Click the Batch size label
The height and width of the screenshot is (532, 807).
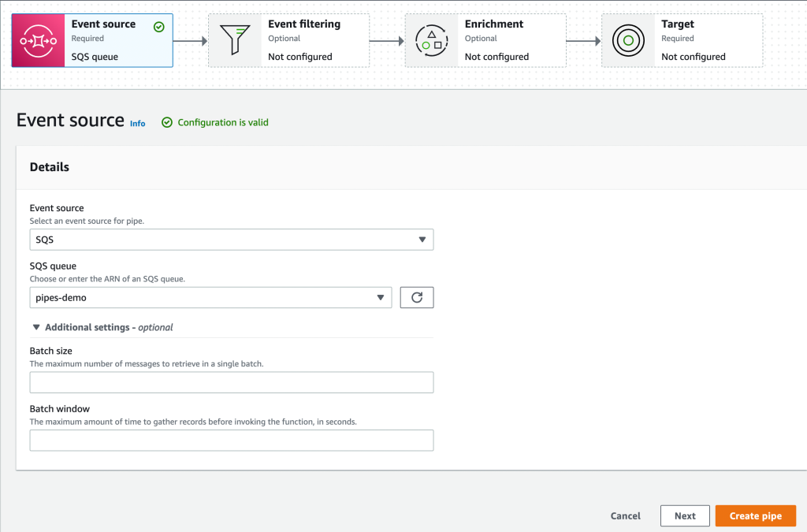coord(51,351)
